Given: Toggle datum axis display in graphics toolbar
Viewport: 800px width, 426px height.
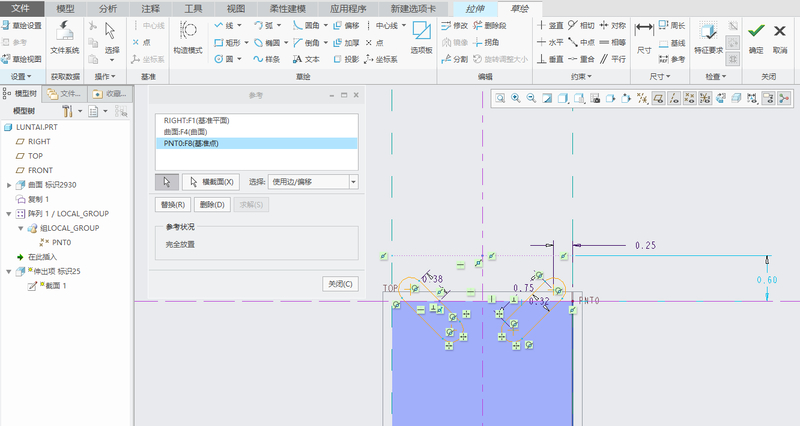Looking at the screenshot, I should tap(674, 98).
